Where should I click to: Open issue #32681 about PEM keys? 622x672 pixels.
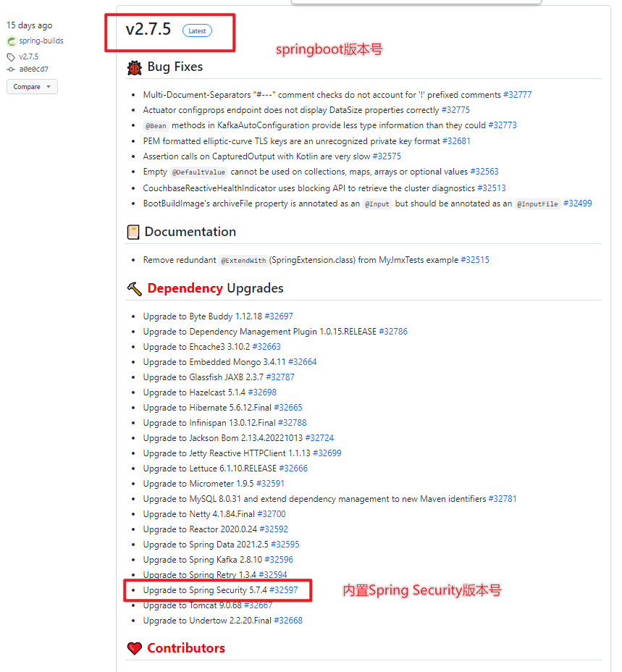point(456,141)
